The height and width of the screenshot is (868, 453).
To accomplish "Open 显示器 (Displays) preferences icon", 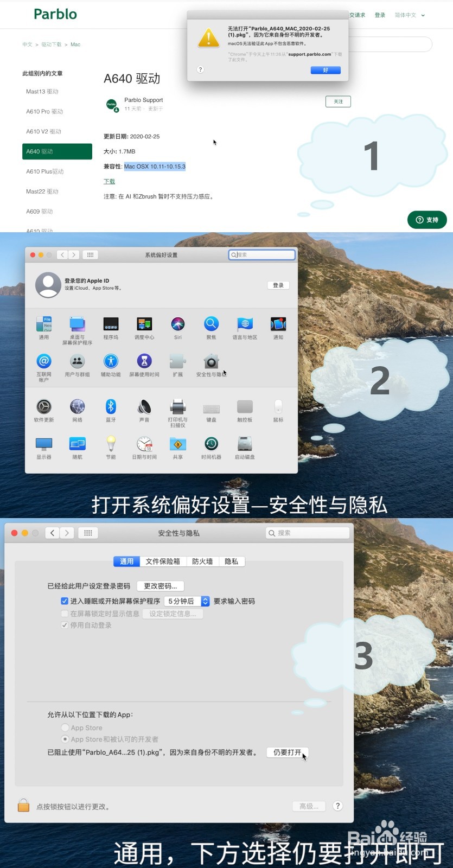I will point(44,444).
